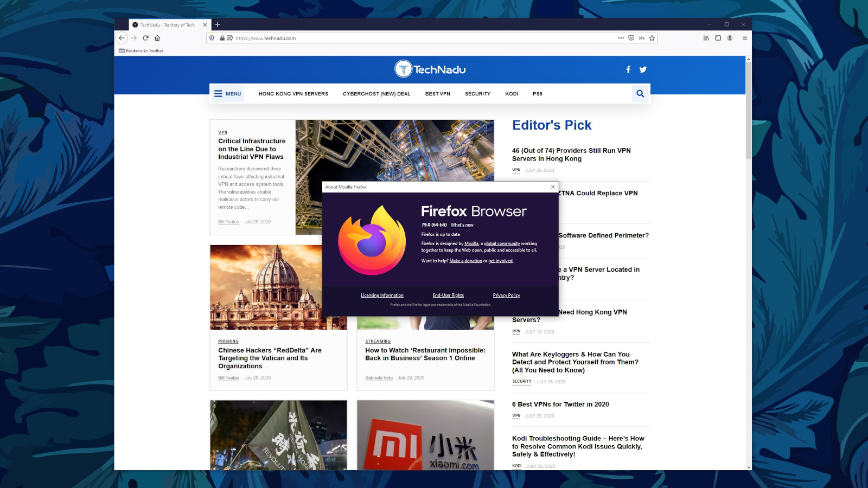Screen dimensions: 868x488
Task: Open the Bookmarks Toolbar folder
Action: pos(141,50)
